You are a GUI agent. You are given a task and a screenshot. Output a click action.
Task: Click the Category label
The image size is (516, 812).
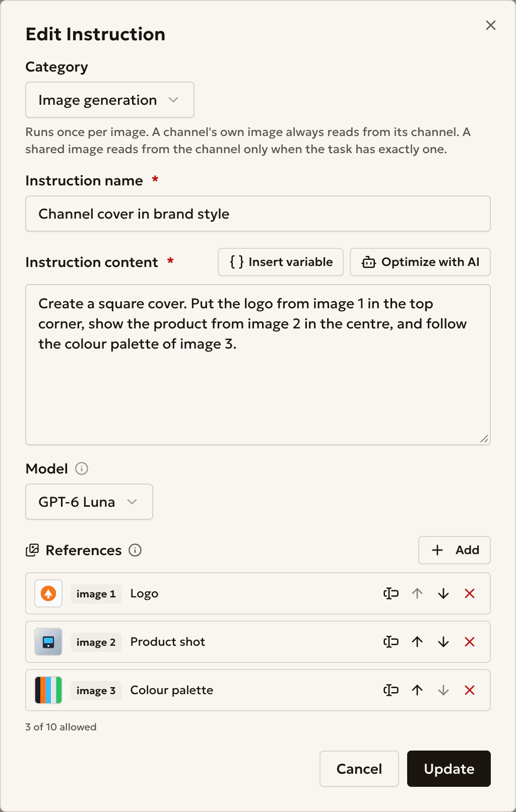[x=57, y=67]
